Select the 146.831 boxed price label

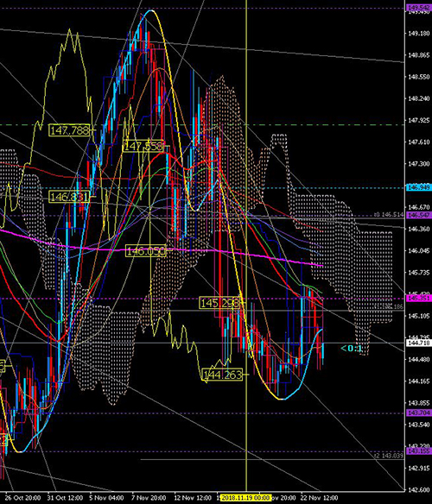69,197
